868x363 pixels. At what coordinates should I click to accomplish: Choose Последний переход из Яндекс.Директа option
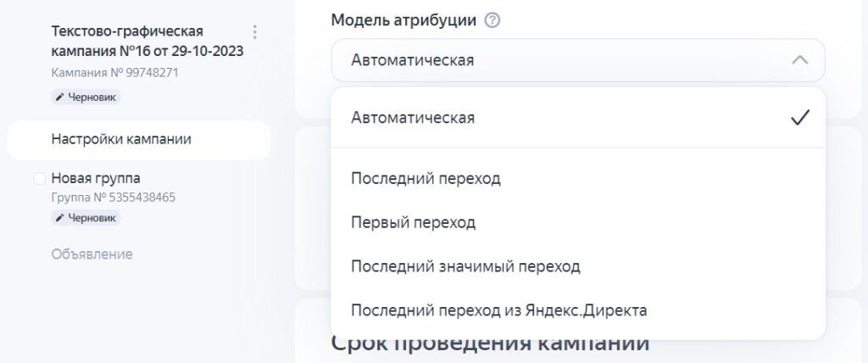point(499,310)
